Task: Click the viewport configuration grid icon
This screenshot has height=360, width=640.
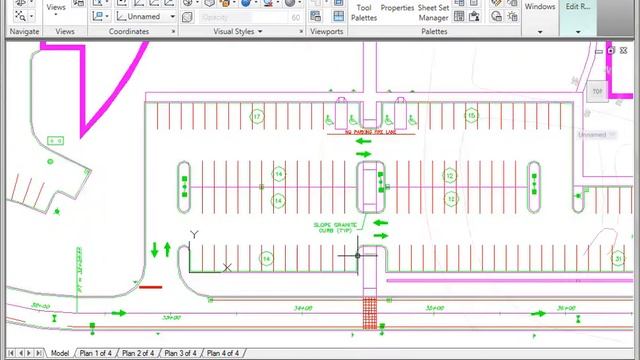Action: (x=338, y=16)
